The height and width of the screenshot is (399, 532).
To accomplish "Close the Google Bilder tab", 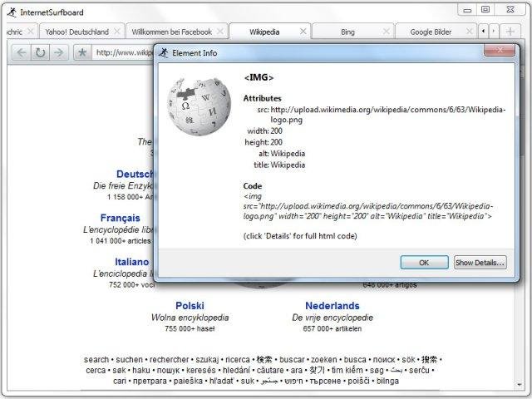I will coord(469,32).
